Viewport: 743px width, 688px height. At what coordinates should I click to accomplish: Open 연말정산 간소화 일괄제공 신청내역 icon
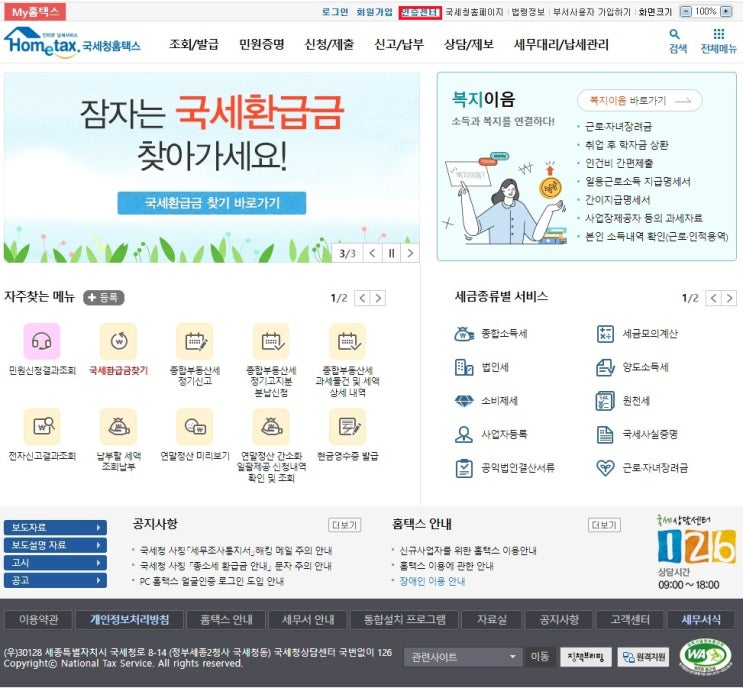pyautogui.click(x=271, y=426)
